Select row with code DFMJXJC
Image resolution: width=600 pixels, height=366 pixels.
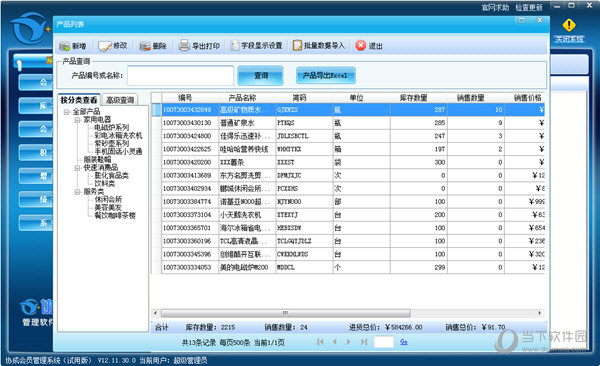[x=348, y=175]
